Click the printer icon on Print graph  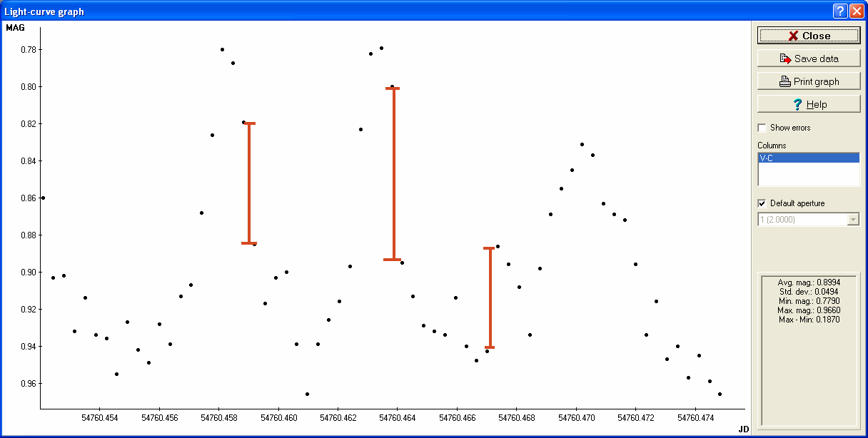[x=784, y=81]
